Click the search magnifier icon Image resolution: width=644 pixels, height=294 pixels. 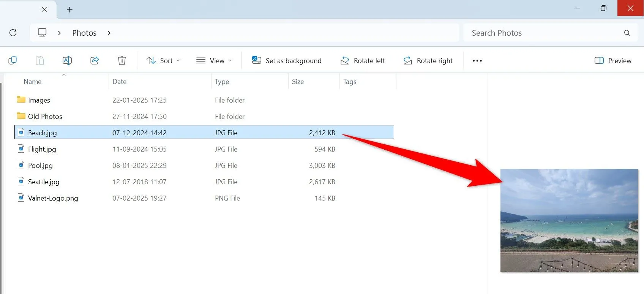(x=627, y=33)
